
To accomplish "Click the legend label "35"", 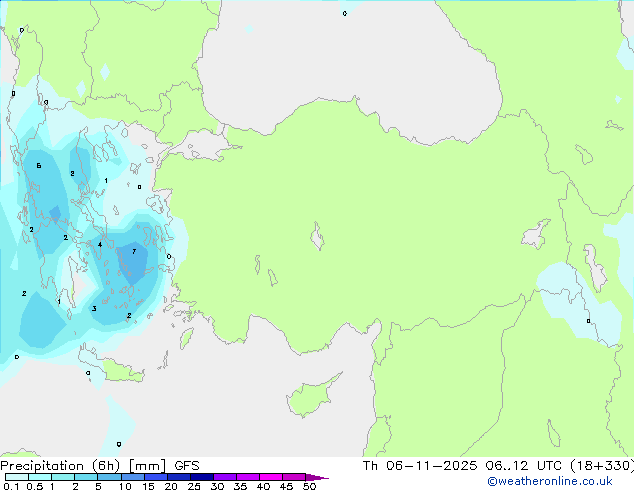I will [240, 486].
